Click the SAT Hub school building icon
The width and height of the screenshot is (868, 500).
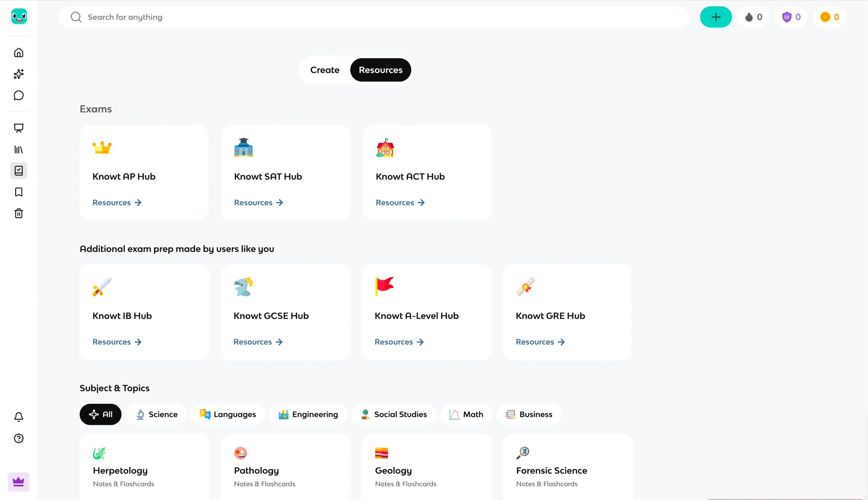coord(244,147)
